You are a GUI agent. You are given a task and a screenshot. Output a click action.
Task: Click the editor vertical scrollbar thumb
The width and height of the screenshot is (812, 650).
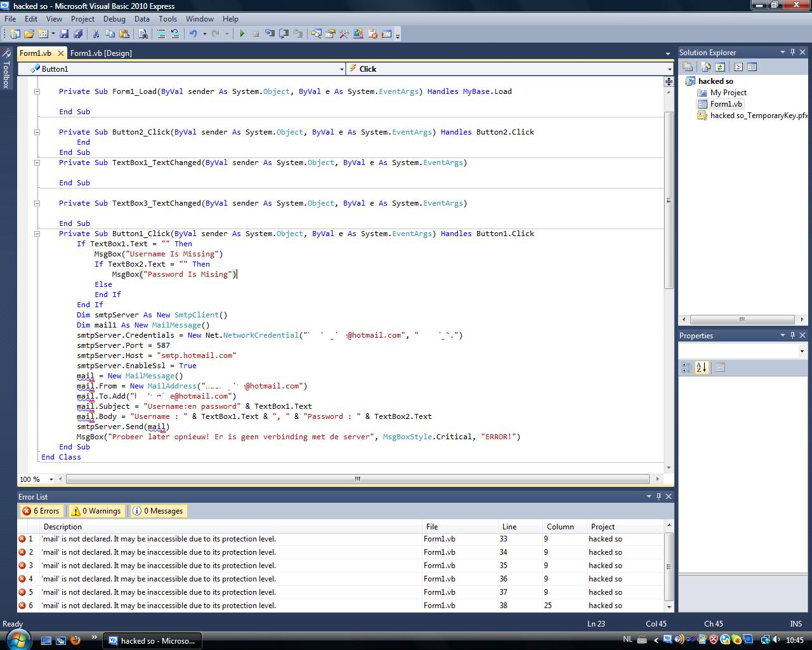click(x=669, y=200)
